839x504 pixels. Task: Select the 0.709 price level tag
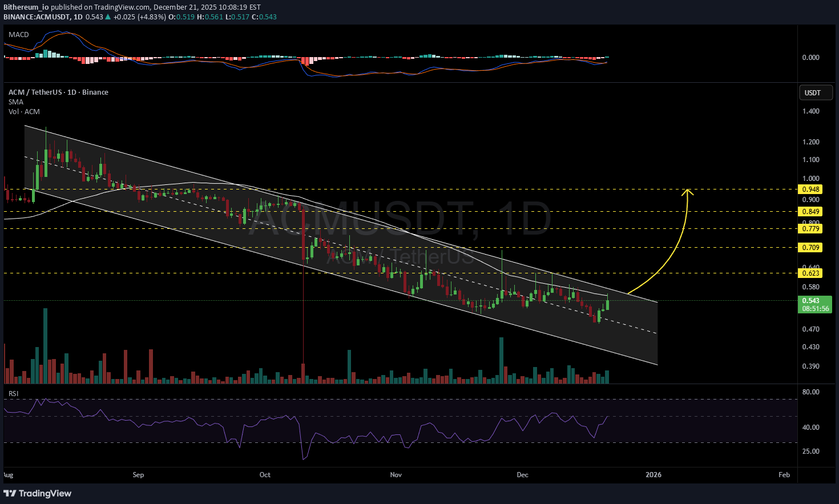(x=810, y=248)
